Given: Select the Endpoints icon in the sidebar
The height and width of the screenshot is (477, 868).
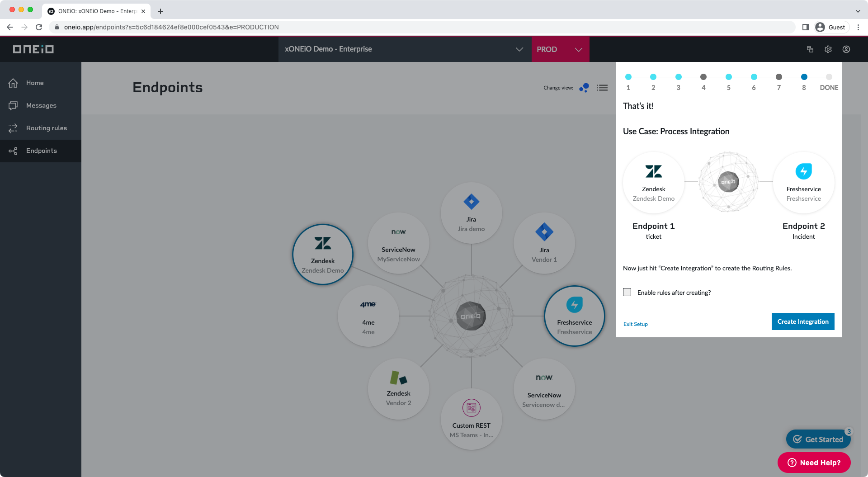Looking at the screenshot, I should (x=14, y=151).
